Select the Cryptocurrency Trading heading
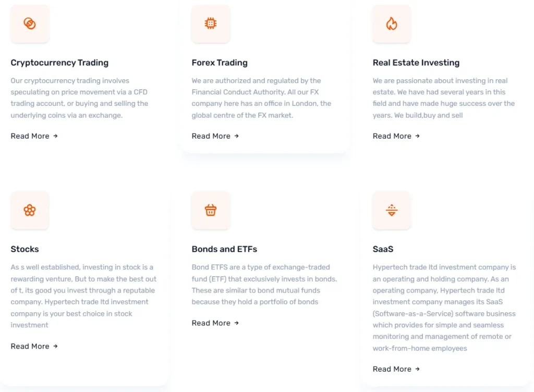 (x=59, y=63)
